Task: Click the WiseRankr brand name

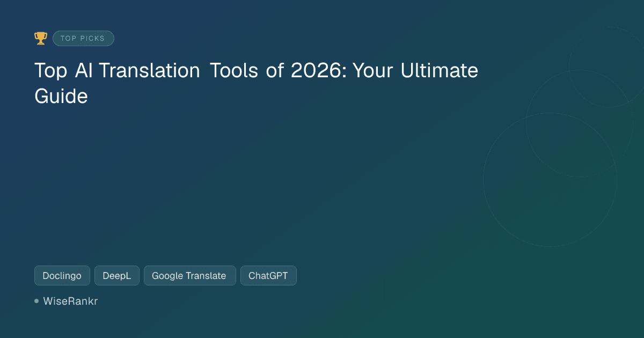Action: (70, 302)
